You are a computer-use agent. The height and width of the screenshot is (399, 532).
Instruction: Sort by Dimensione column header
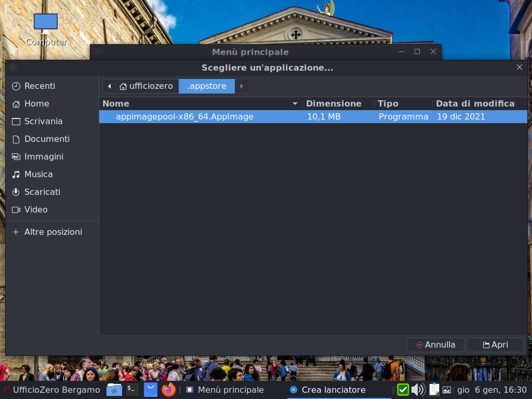[x=334, y=104]
